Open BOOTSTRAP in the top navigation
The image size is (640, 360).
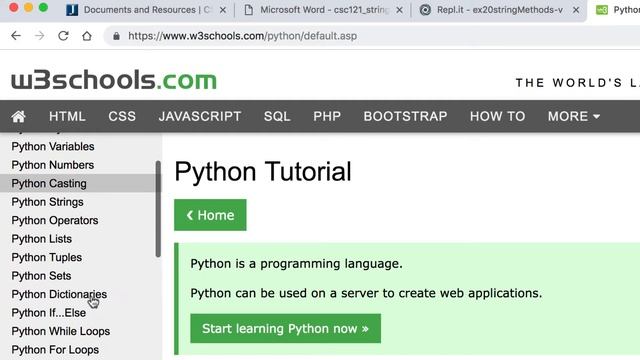[x=405, y=116]
